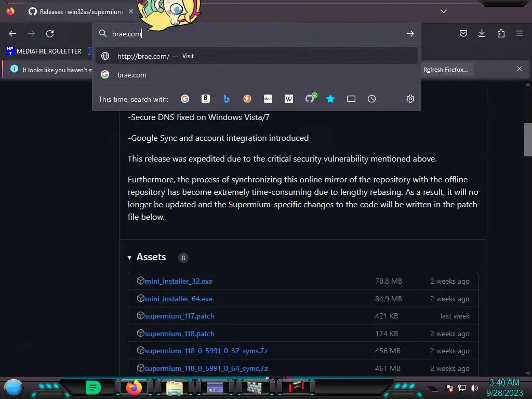Download supermium_118_0_5991_0_64_syms.7z
Image resolution: width=532 pixels, height=399 pixels.
tap(206, 368)
